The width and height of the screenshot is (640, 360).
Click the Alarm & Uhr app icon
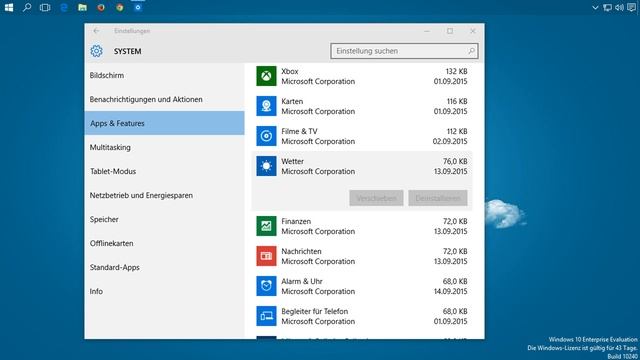click(x=266, y=286)
